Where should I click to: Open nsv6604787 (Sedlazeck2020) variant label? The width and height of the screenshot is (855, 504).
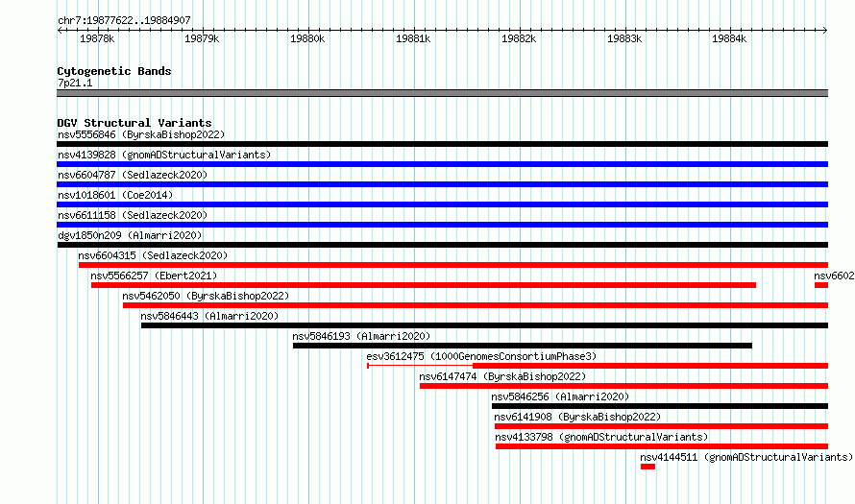(x=133, y=175)
